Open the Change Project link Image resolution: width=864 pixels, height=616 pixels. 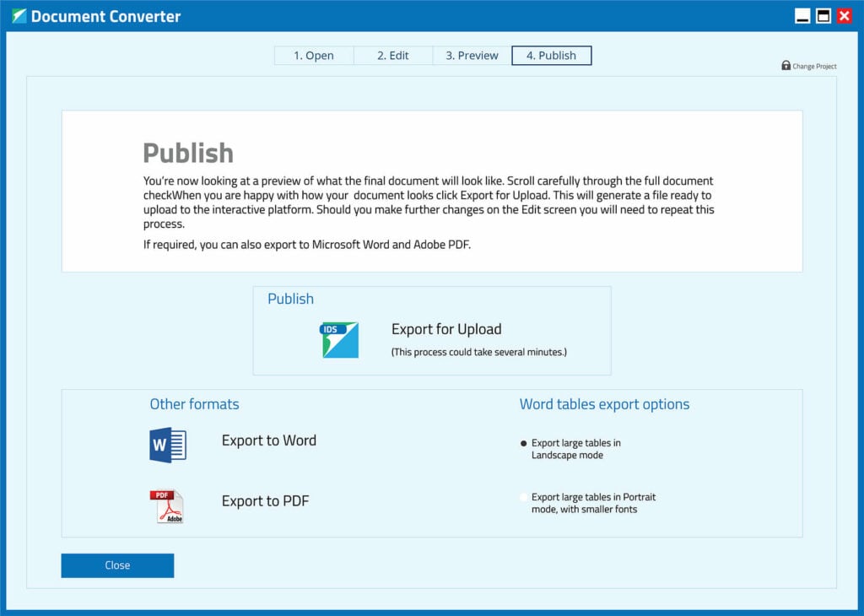pyautogui.click(x=813, y=66)
